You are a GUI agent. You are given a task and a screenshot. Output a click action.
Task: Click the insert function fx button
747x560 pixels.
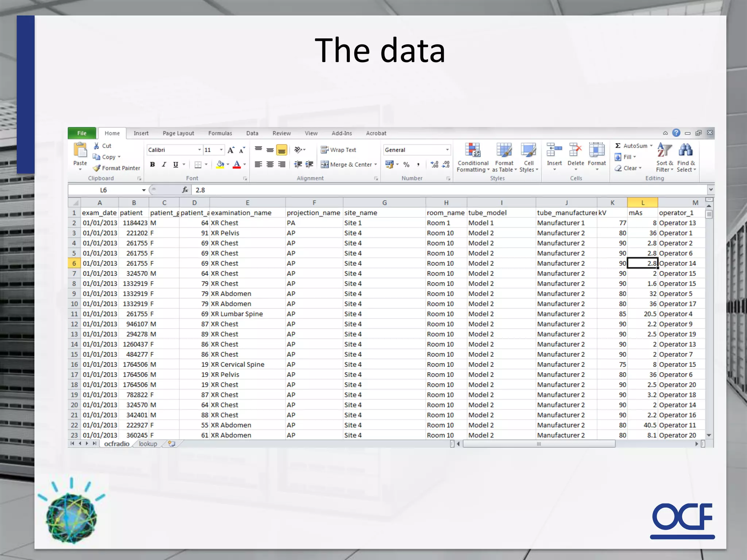pos(185,190)
